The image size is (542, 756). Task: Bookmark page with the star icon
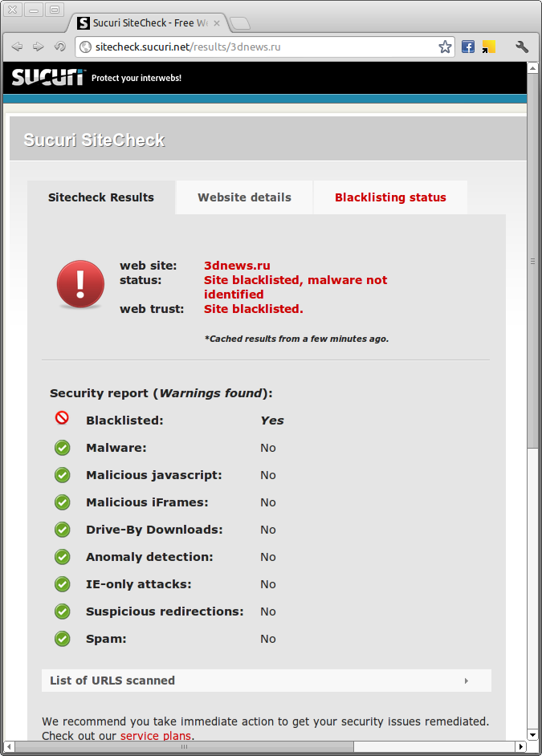click(445, 47)
